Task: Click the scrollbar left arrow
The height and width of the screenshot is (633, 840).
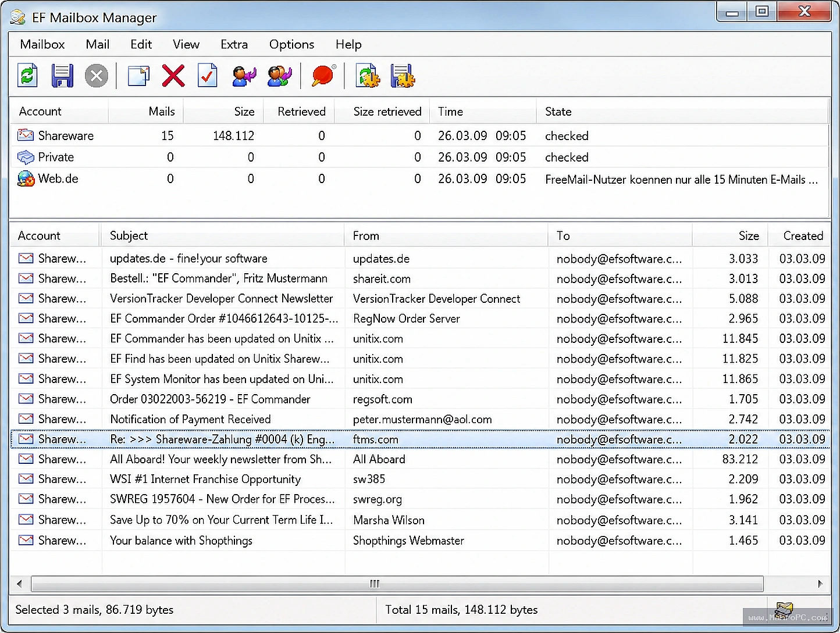Action: [x=20, y=583]
